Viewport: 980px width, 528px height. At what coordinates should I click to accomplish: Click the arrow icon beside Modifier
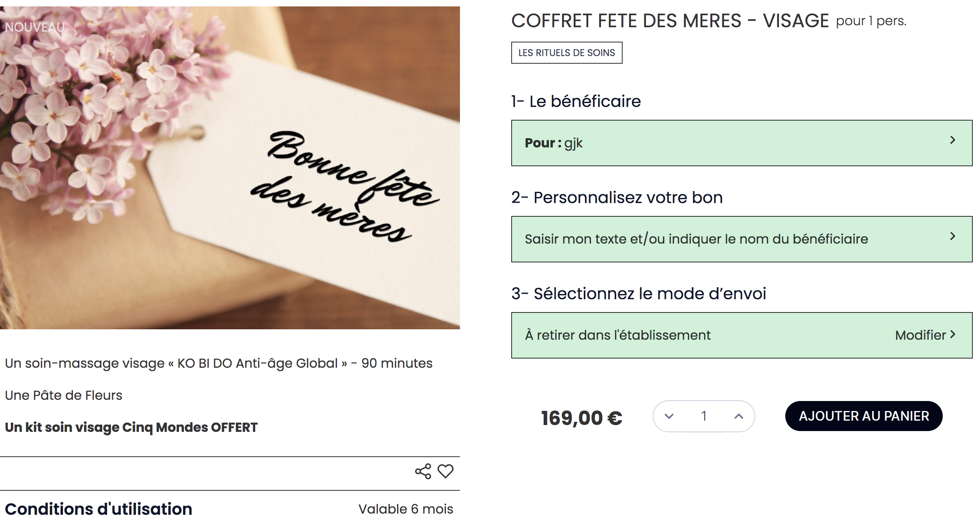point(953,334)
